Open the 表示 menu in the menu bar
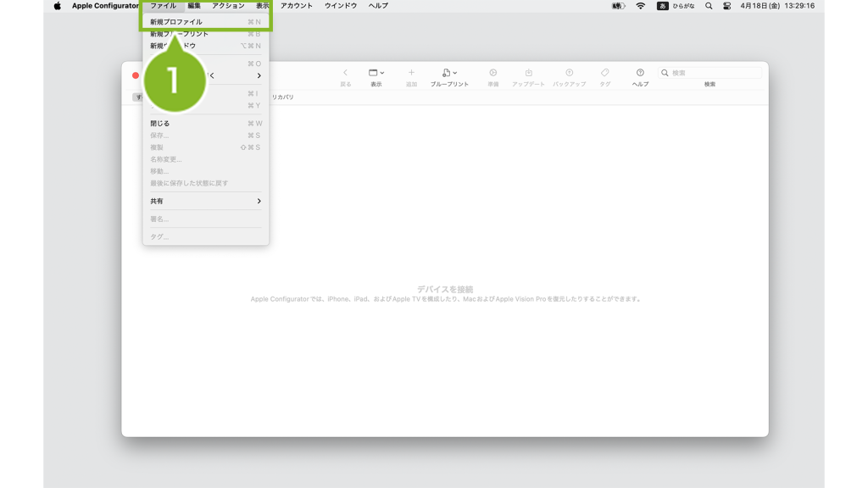Screen dimensions: 868x488 coord(263,6)
